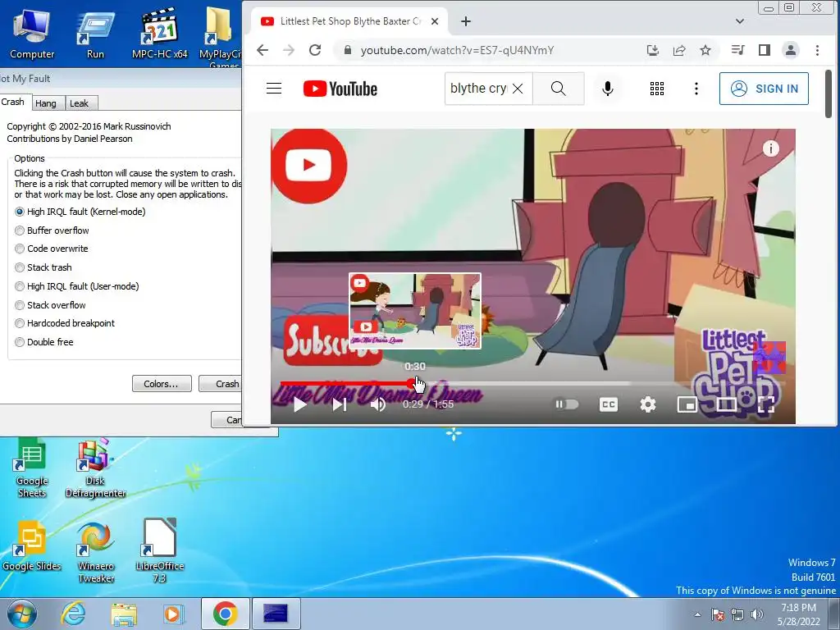Enter fullscreen video mode
Screen dimensions: 840x630
pyautogui.click(x=766, y=404)
